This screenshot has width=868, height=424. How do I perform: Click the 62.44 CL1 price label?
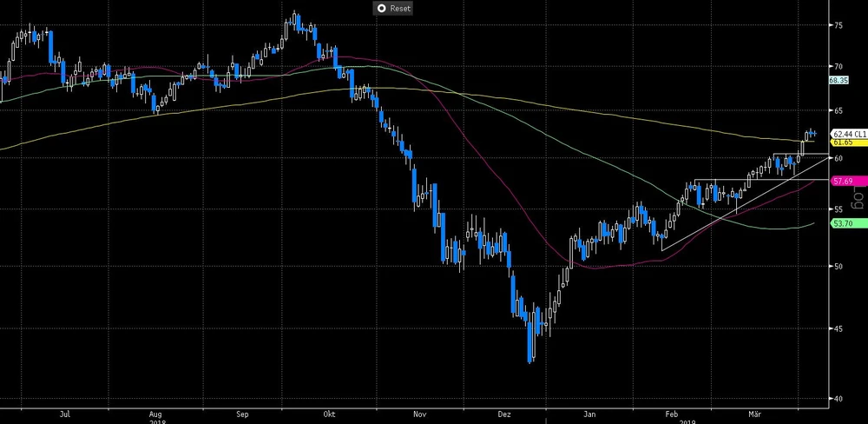click(846, 134)
